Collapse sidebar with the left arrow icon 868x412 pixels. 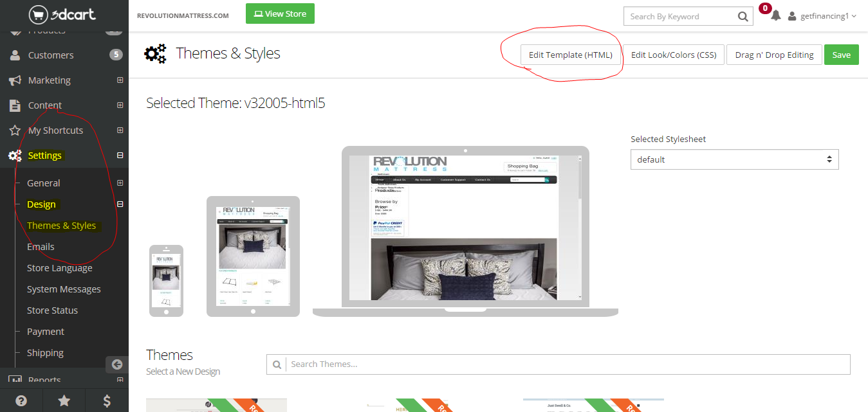point(116,364)
